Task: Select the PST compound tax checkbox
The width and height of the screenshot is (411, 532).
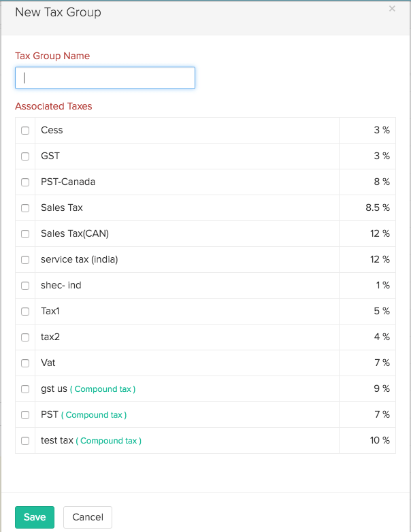Action: click(x=25, y=415)
